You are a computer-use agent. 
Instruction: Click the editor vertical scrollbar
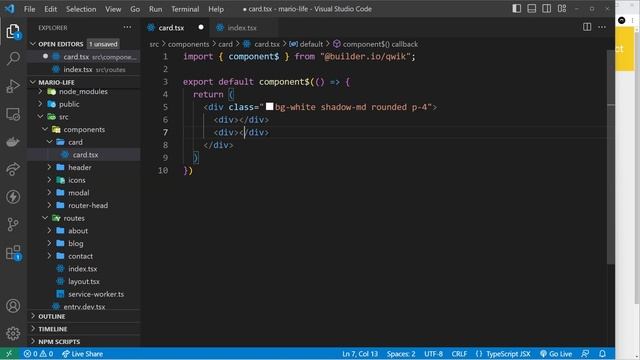[x=611, y=157]
